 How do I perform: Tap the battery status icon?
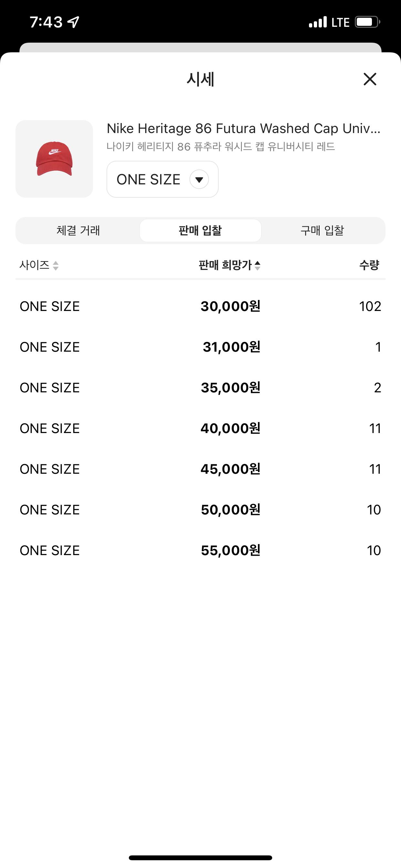tap(367, 22)
